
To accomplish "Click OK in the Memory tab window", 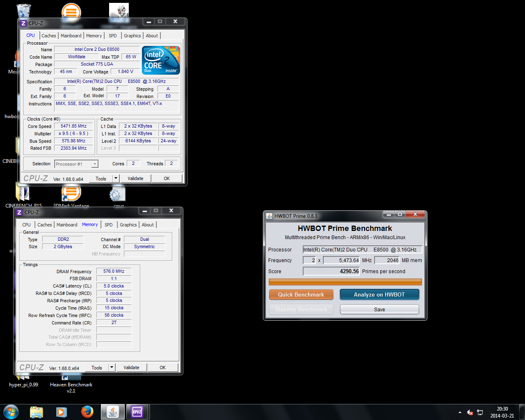I will point(162,367).
